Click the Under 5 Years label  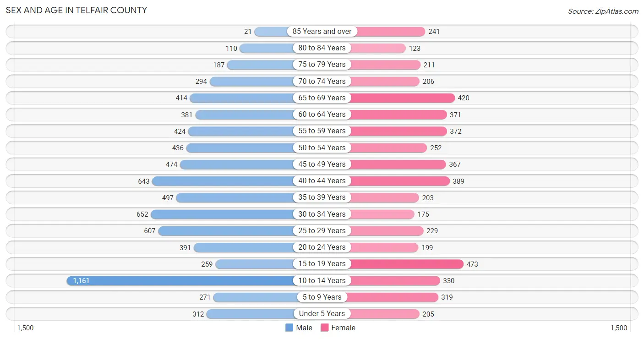322,314
